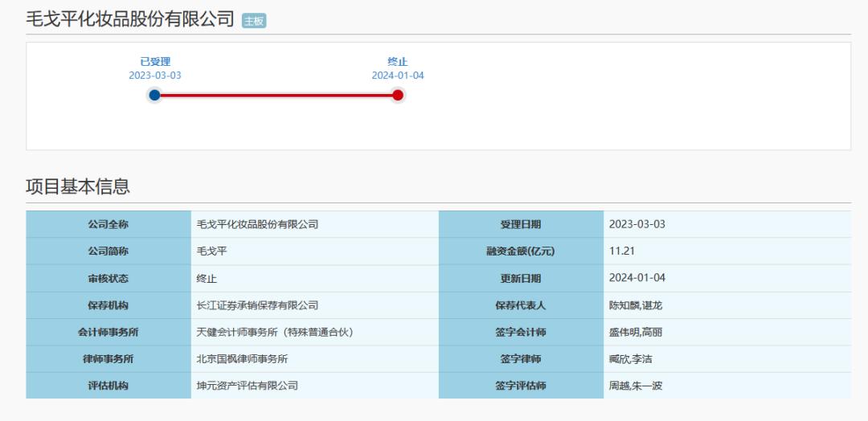Viewport: 868px width, 421px height.
Task: Click the 受理日期 header cell
Action: pyautogui.click(x=521, y=225)
